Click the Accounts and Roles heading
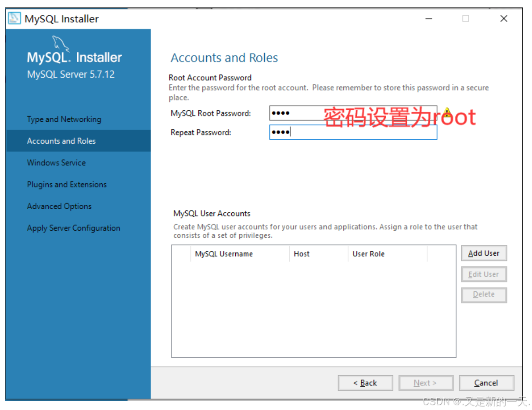The height and width of the screenshot is (410, 532). click(224, 58)
